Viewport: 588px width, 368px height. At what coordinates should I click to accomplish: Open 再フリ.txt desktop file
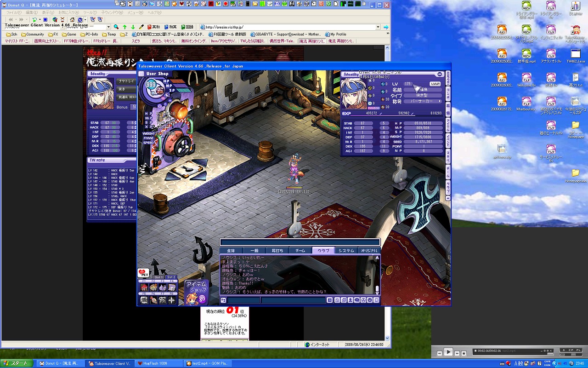click(x=576, y=79)
